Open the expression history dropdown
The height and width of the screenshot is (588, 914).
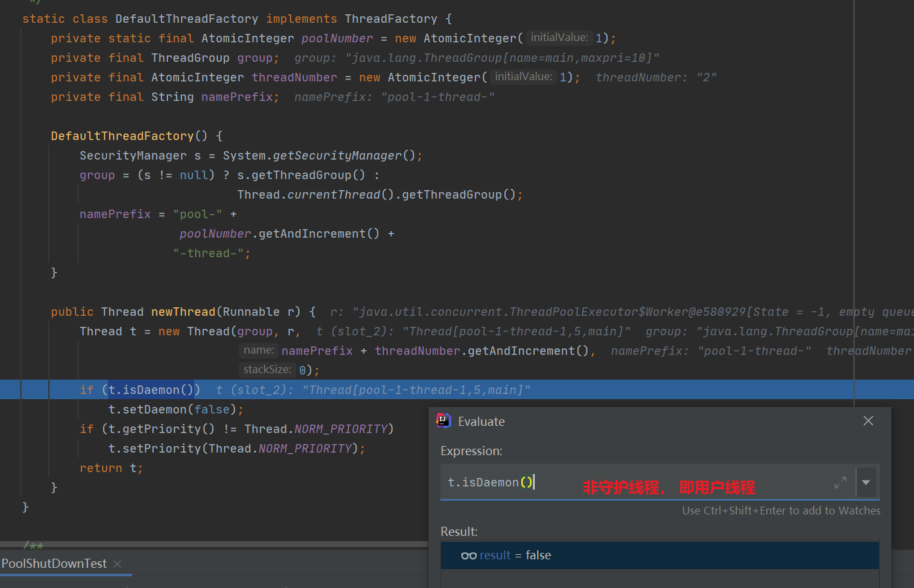click(x=866, y=483)
